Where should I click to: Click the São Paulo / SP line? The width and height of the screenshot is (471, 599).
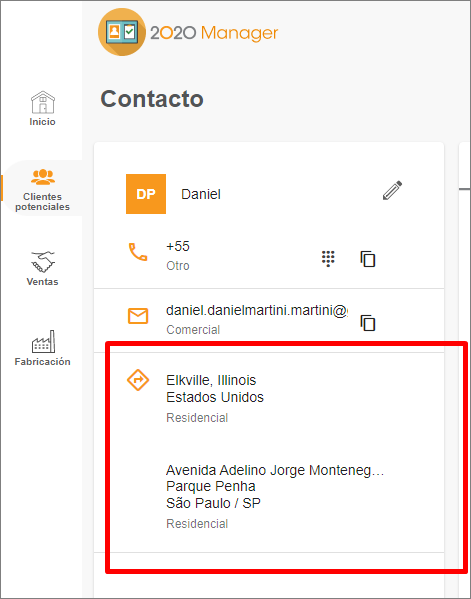pos(214,503)
